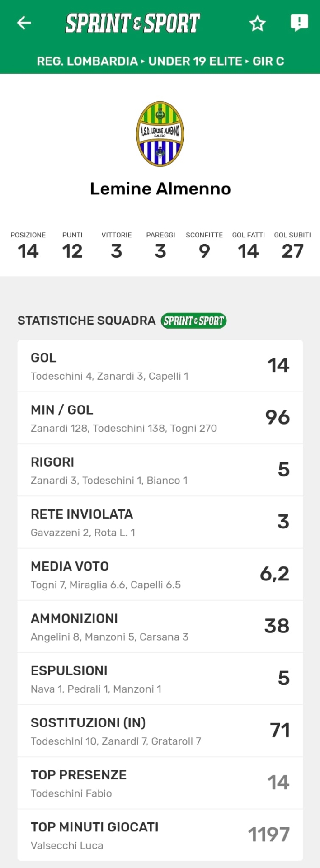Go to UNDER 19 ELITE breadcrumb

(195, 61)
